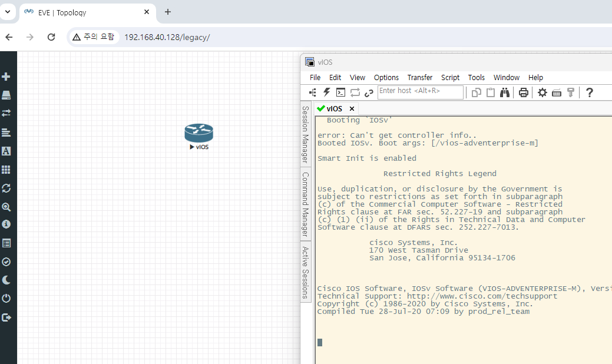Click Refresh topology icon in EVE sidebar
Viewport: 612px width, 364px height.
click(x=6, y=188)
